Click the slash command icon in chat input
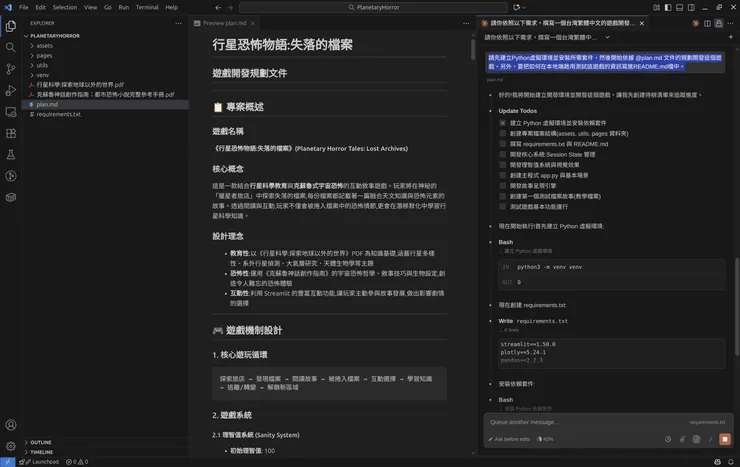 (710, 439)
